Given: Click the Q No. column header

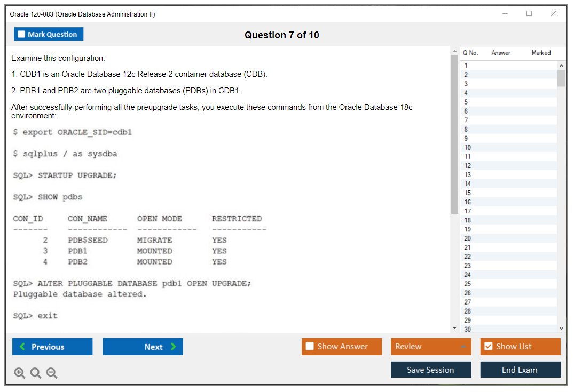Looking at the screenshot, I should pos(470,53).
